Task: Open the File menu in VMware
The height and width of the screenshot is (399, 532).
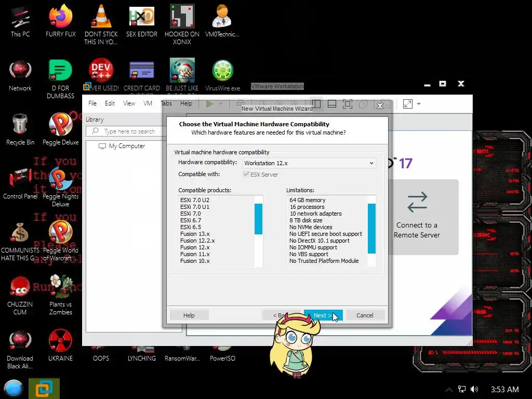Action: coord(92,103)
